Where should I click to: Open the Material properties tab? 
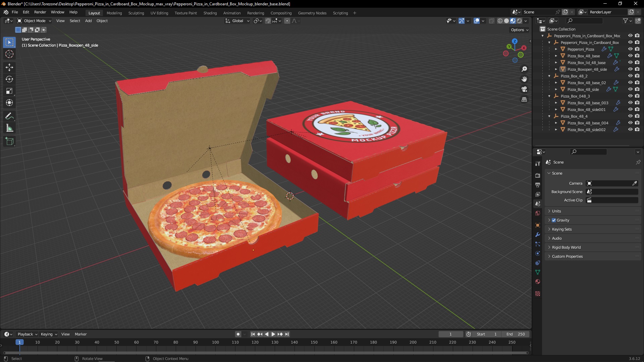[538, 282]
